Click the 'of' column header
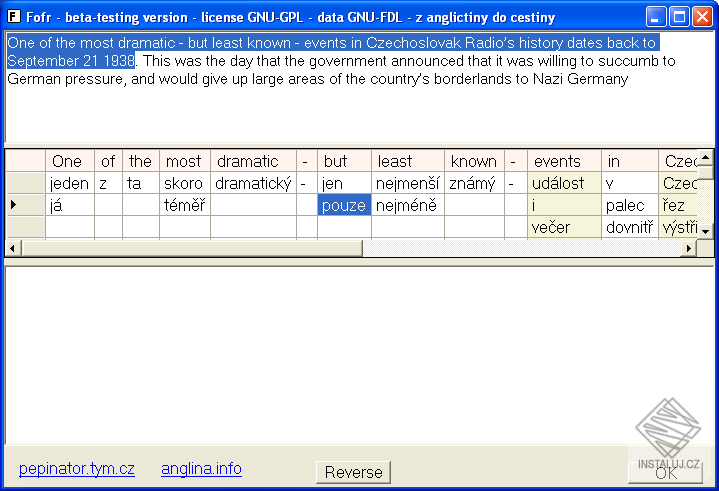 [x=108, y=161]
